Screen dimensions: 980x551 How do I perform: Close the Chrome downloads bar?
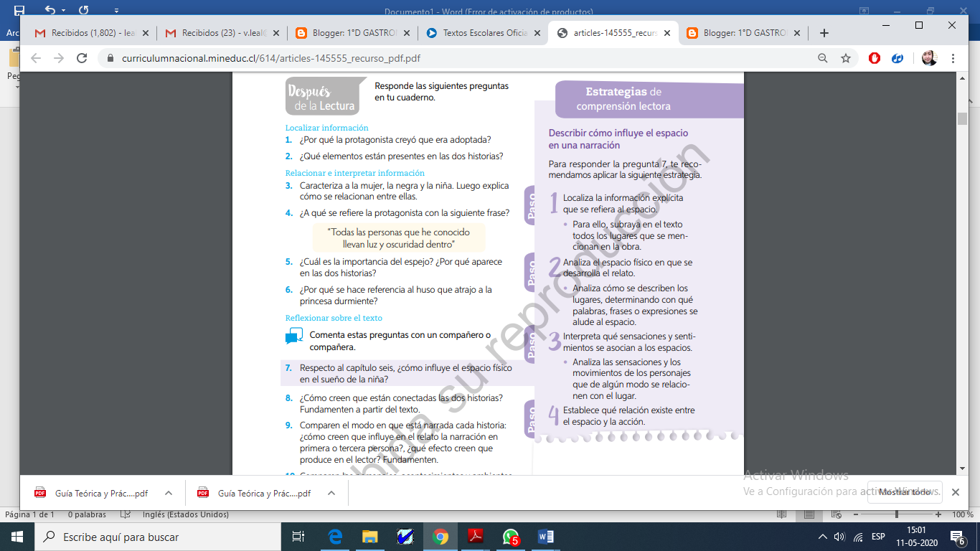tap(956, 492)
